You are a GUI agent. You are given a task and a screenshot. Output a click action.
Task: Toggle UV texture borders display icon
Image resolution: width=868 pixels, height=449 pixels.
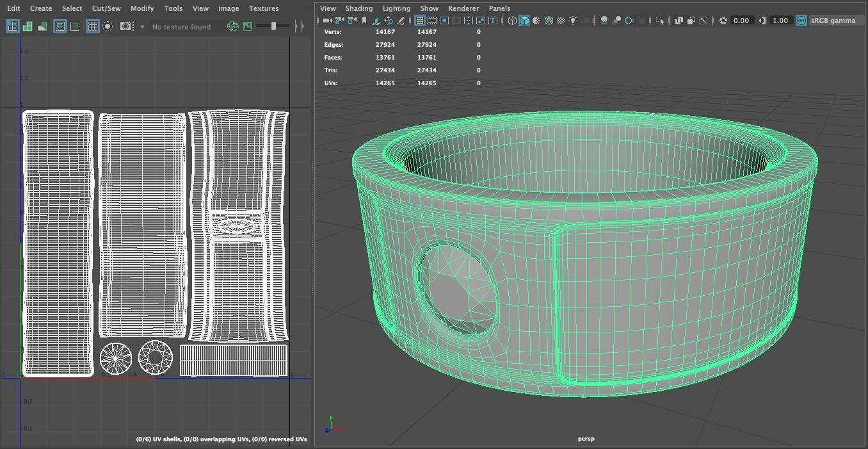pos(60,26)
